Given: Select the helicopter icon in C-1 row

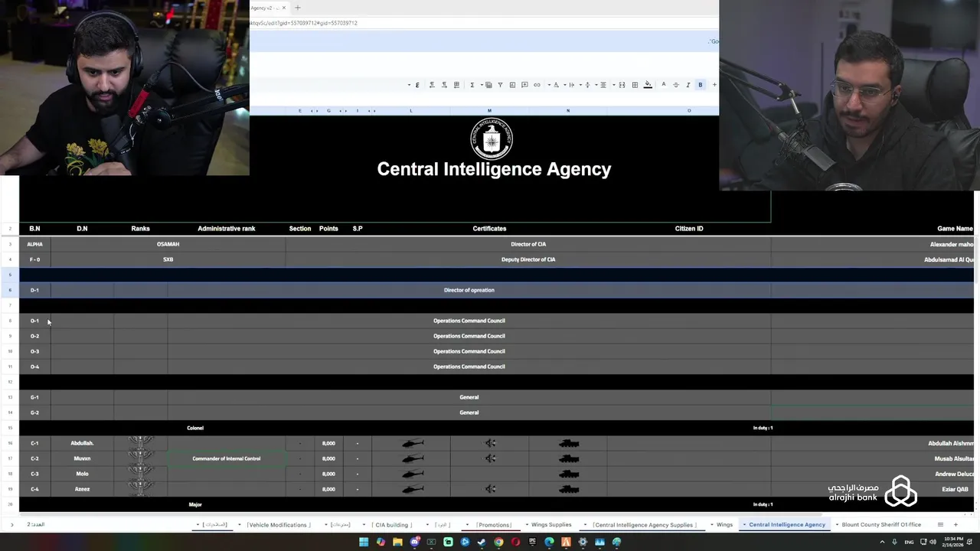Looking at the screenshot, I should 412,443.
